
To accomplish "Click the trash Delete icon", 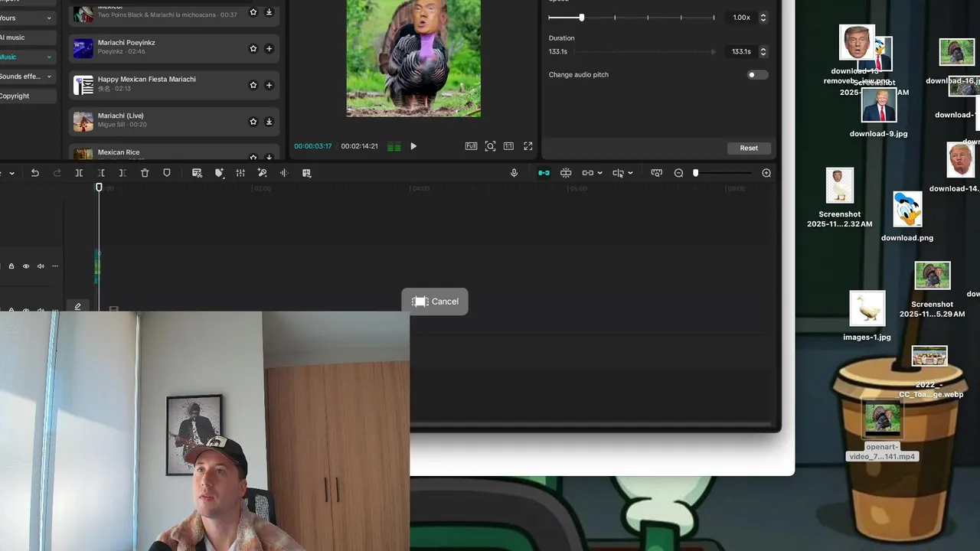I will 145,173.
